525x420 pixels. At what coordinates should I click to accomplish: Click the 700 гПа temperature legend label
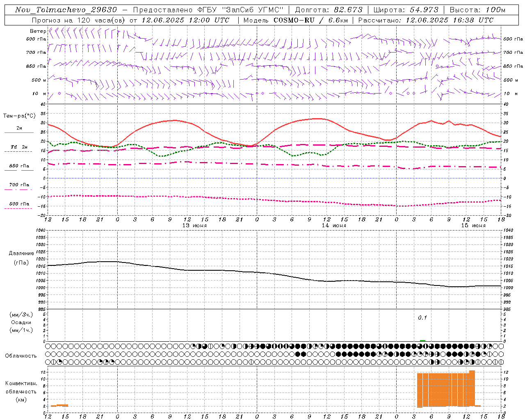pyautogui.click(x=19, y=185)
